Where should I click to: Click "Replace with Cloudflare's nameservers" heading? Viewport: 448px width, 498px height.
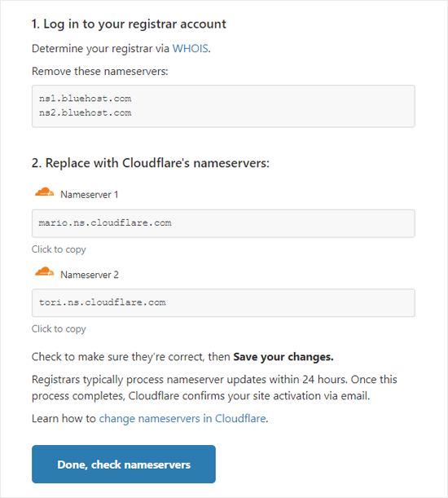pos(151,163)
